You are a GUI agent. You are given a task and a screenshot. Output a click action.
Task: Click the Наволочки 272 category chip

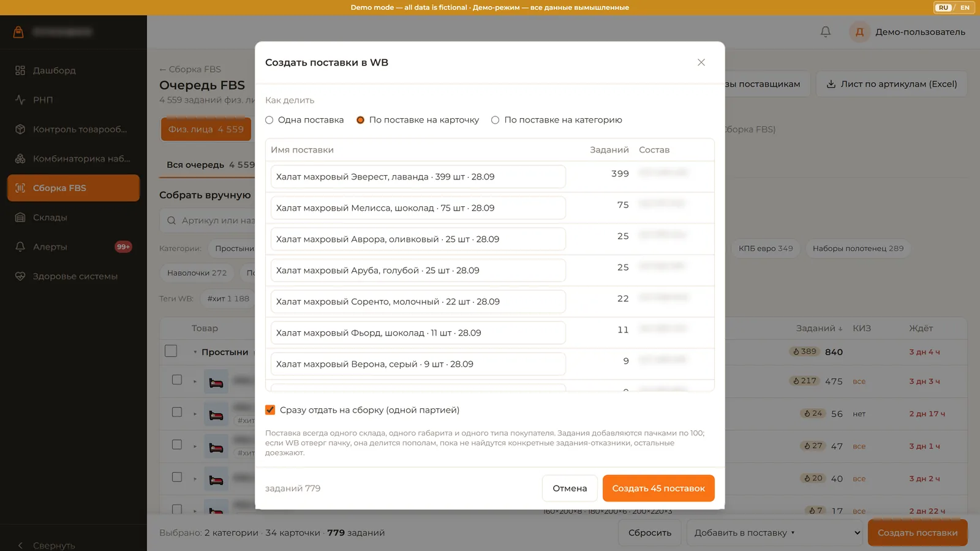click(197, 273)
